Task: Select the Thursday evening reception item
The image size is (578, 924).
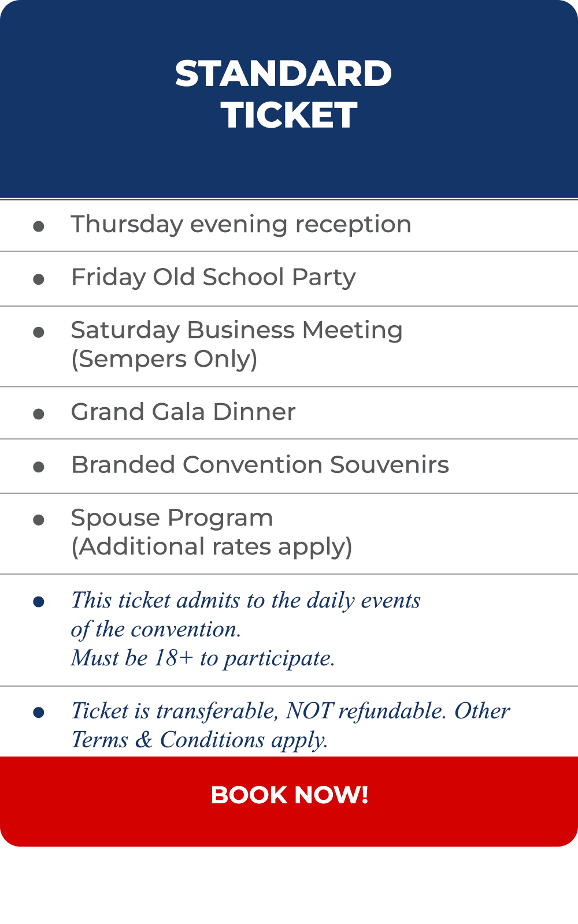Action: (x=241, y=225)
